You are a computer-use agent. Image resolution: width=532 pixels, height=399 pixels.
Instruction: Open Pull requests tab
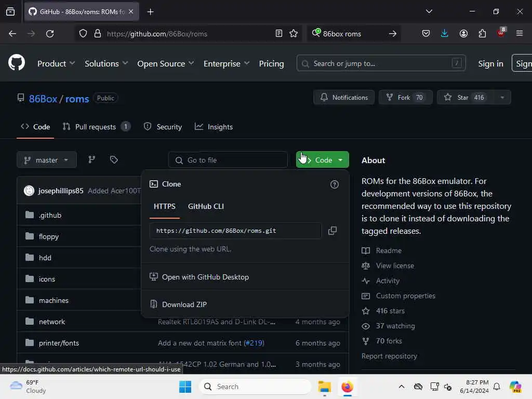[96, 127]
